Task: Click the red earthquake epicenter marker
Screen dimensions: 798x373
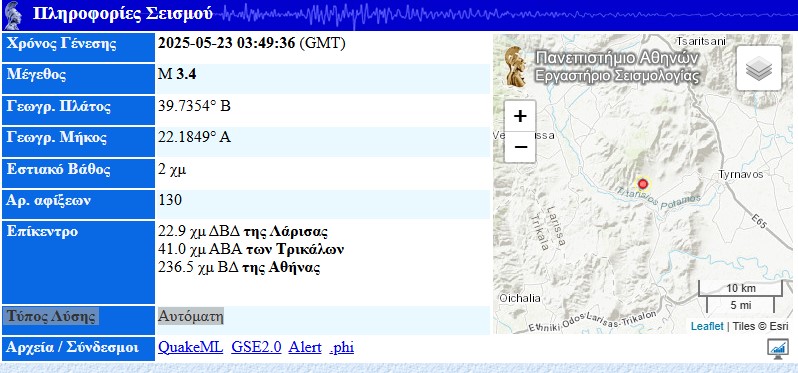Action: (x=643, y=184)
